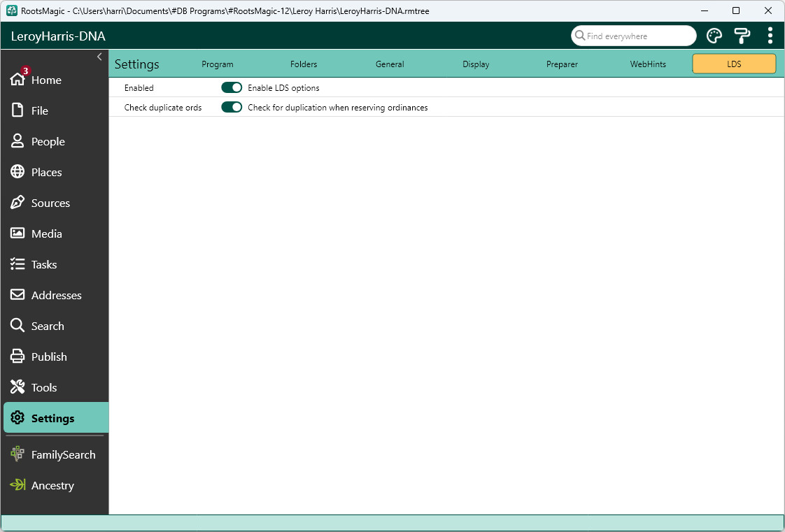Screen dimensions: 785x532
Task: Open the Home page icon
Action: coord(17,80)
